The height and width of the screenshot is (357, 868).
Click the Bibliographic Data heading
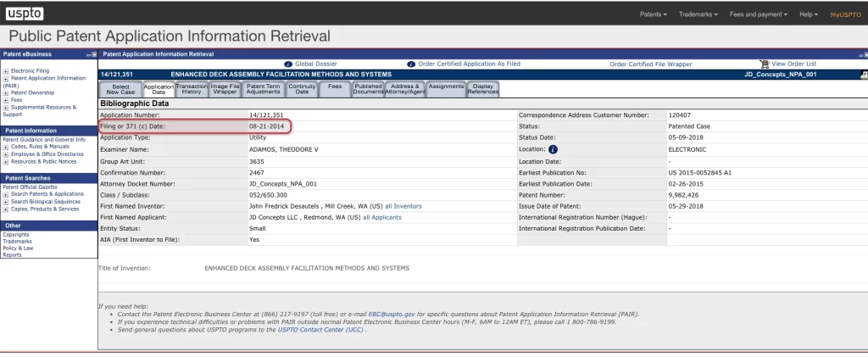(135, 103)
